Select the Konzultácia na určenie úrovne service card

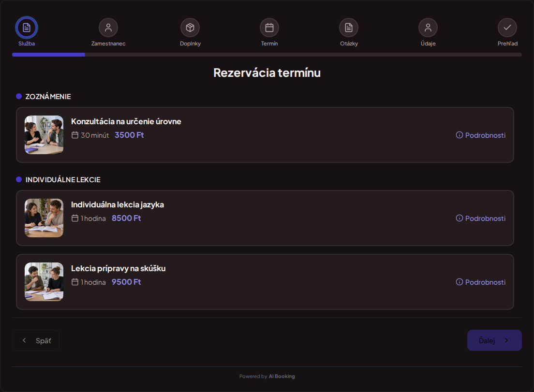click(265, 135)
